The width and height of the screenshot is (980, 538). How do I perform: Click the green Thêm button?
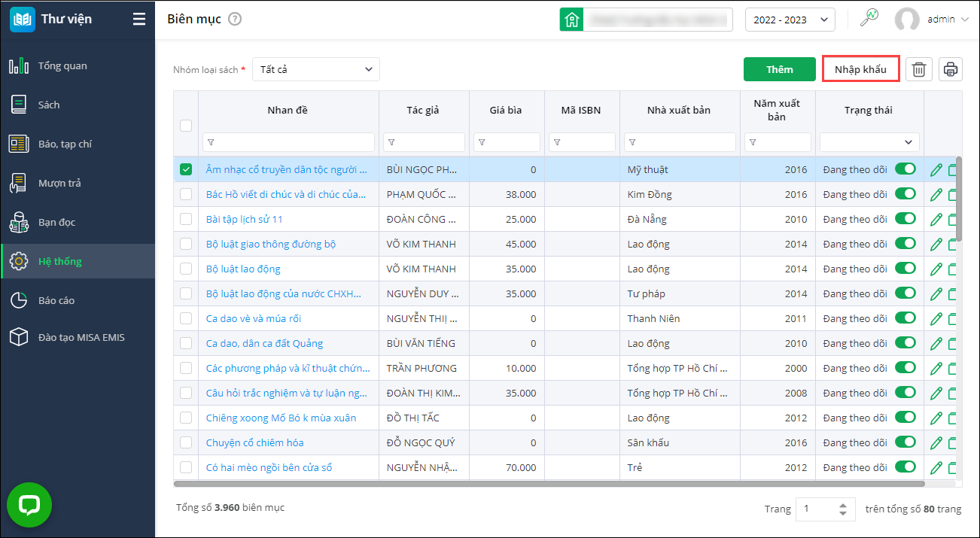pos(779,69)
